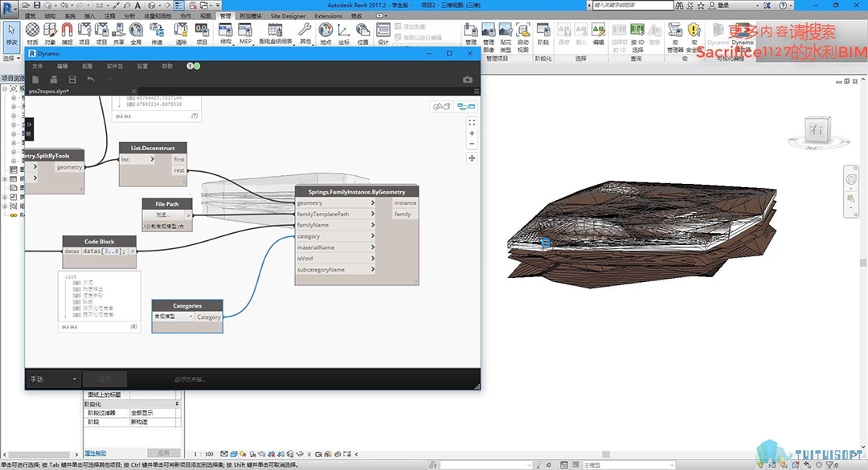Click the Dynamo save file icon

tap(72, 80)
